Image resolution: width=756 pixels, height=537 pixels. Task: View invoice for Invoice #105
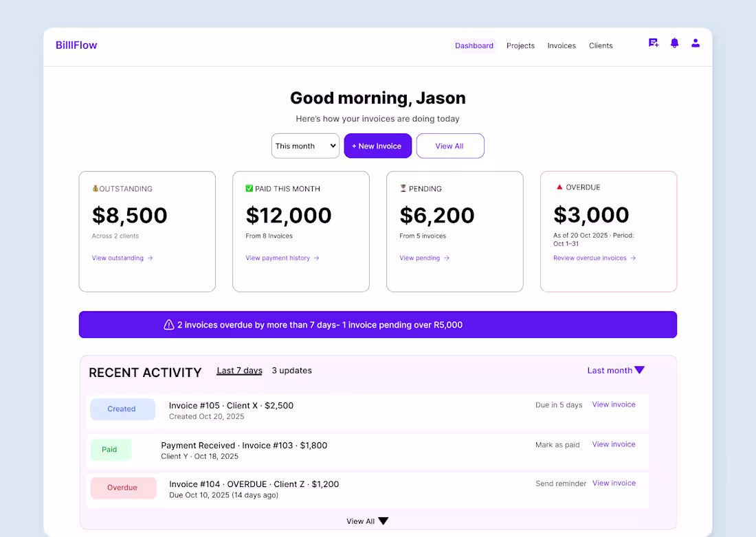(613, 404)
